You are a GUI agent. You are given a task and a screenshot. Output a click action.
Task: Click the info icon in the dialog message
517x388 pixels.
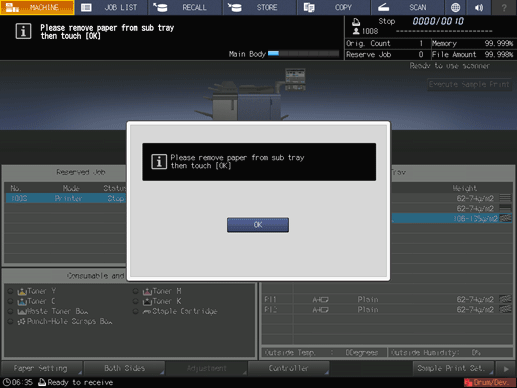tap(159, 162)
